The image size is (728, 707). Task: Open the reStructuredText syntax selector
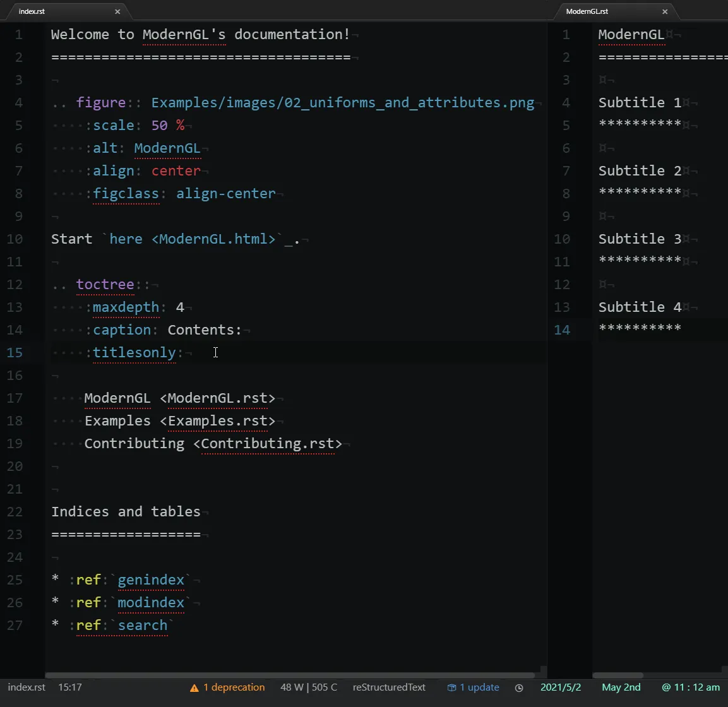[389, 687]
